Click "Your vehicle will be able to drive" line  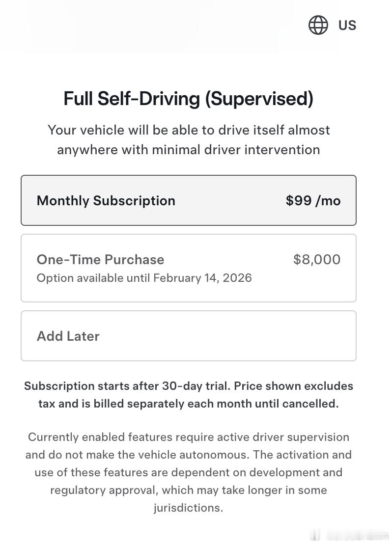click(x=188, y=130)
